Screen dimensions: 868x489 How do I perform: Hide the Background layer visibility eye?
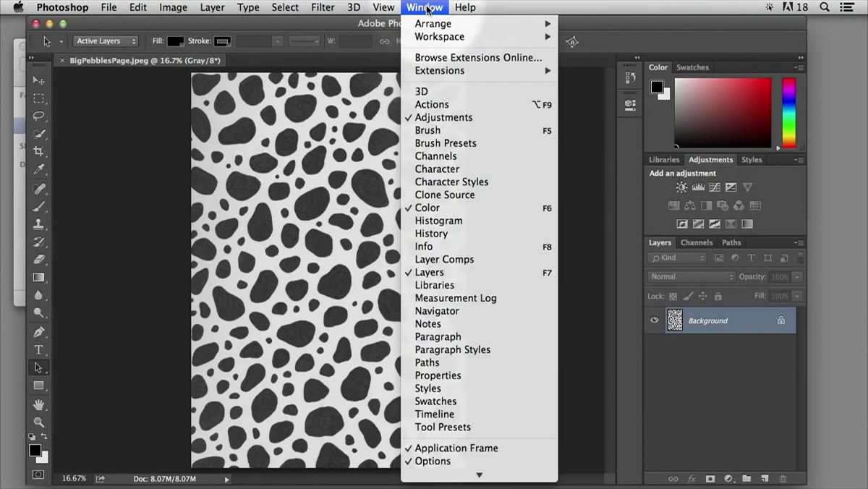(655, 320)
